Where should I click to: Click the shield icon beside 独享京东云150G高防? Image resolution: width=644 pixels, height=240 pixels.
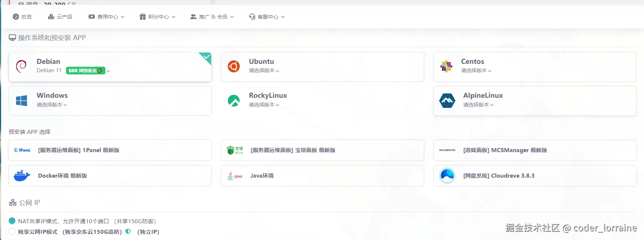pos(128,231)
